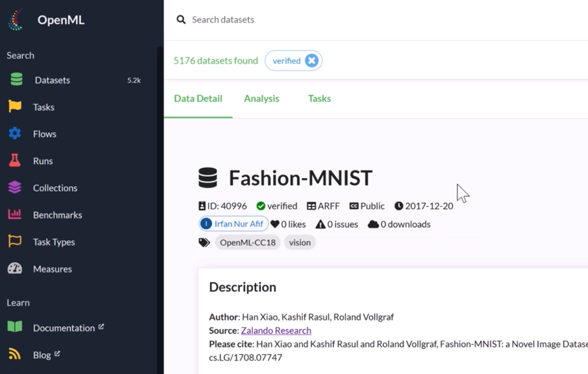The height and width of the screenshot is (374, 588).
Task: Click the vision tag chip
Action: [x=300, y=242]
